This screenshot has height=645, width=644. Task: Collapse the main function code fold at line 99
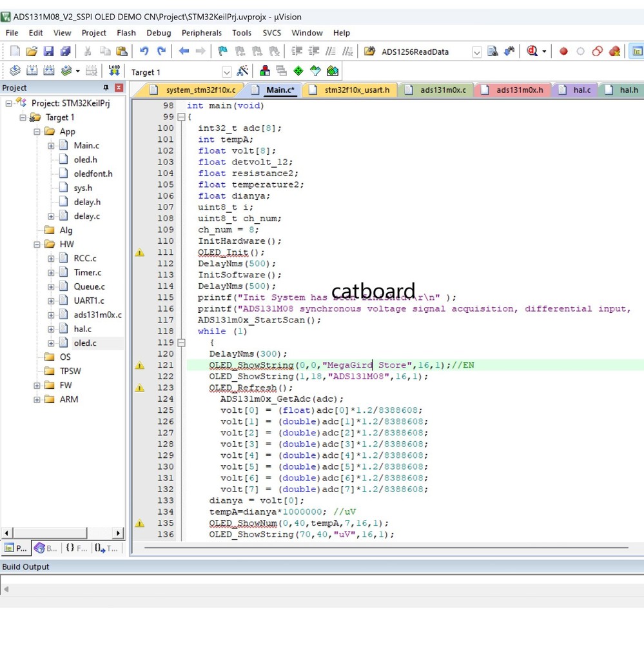click(181, 117)
